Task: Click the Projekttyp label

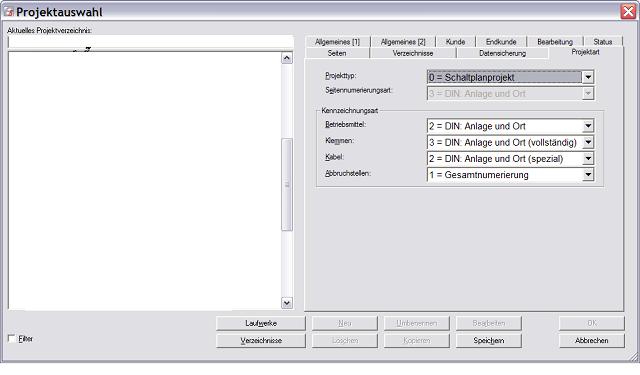Action: 340,75
